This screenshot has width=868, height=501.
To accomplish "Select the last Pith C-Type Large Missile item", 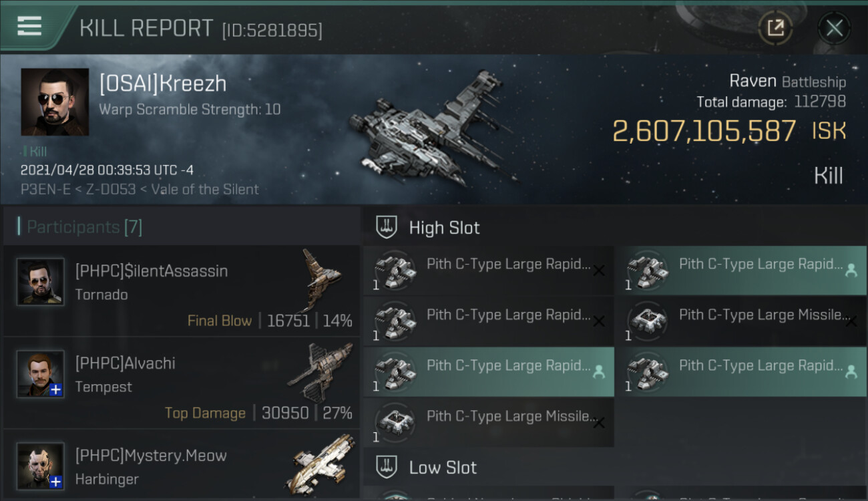I will (x=488, y=422).
